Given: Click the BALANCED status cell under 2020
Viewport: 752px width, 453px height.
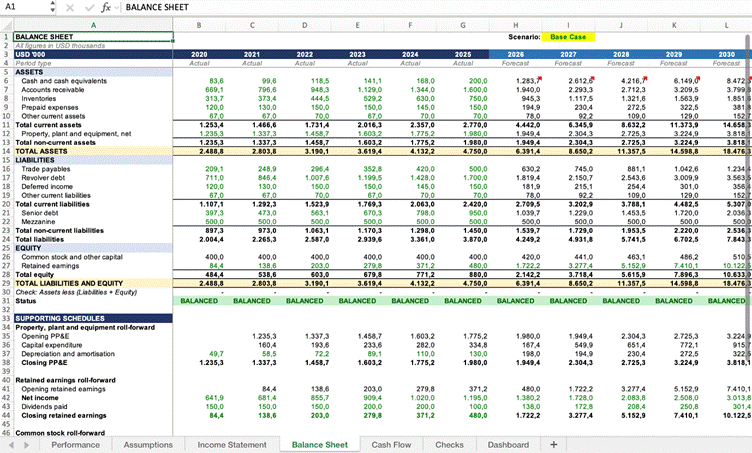Looking at the screenshot, I should tap(199, 301).
